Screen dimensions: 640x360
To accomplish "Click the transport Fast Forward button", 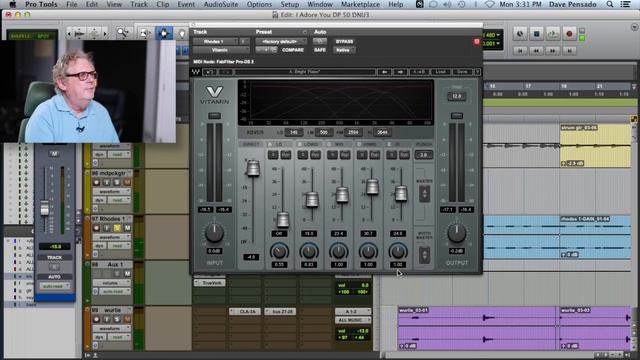I will [553, 51].
